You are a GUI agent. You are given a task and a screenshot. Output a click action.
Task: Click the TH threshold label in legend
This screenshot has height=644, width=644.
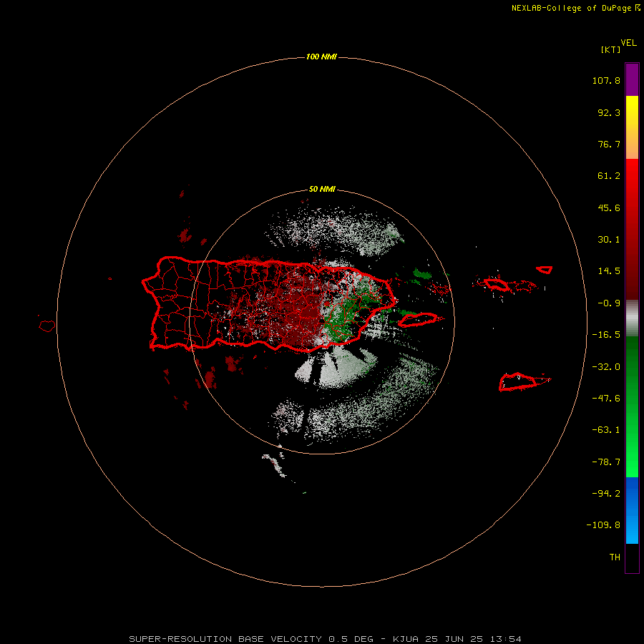click(615, 557)
